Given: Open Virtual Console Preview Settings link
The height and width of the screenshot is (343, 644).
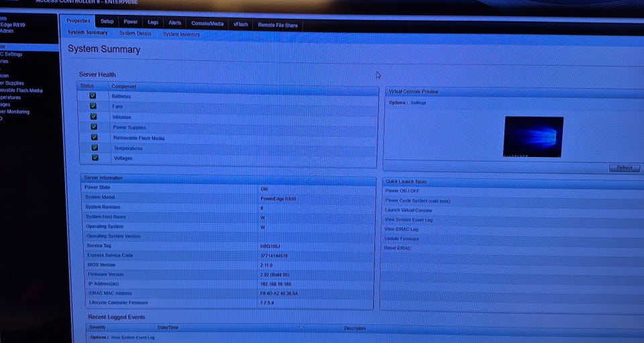Looking at the screenshot, I should tap(418, 103).
